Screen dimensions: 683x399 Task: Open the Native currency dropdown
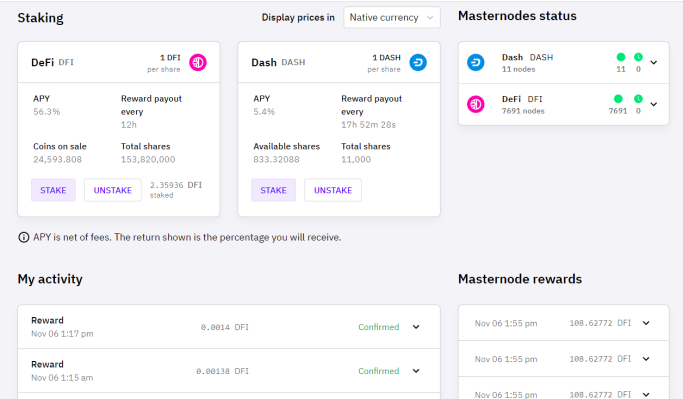coord(392,17)
